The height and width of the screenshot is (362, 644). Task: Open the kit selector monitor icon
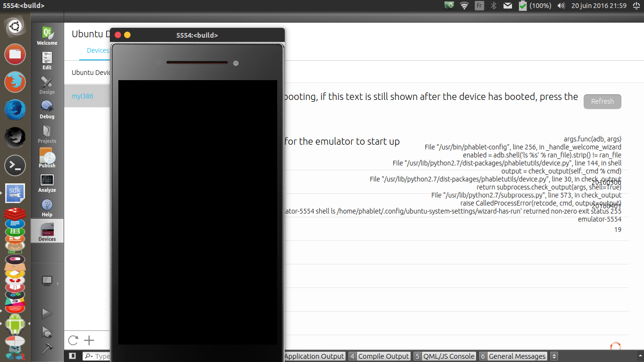click(47, 281)
